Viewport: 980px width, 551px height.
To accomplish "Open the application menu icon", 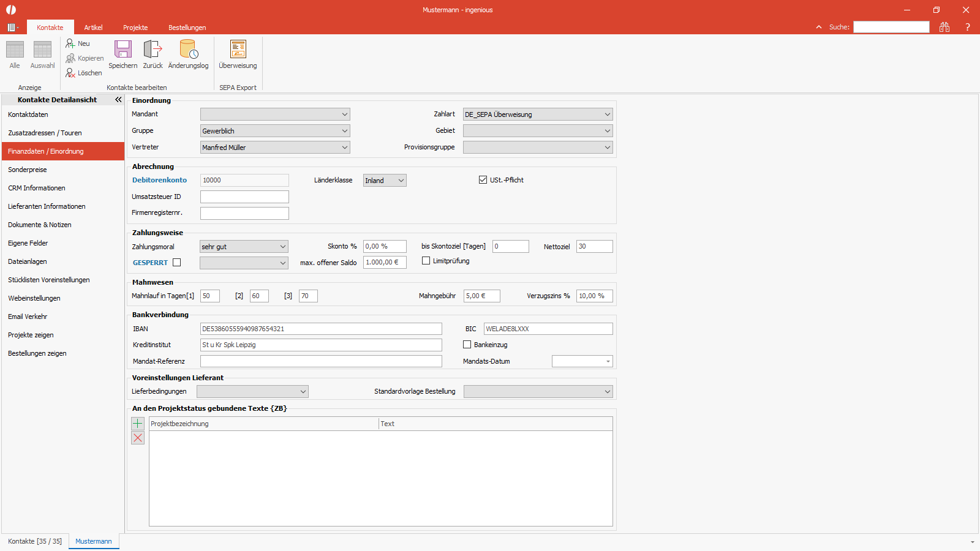I will (x=12, y=28).
